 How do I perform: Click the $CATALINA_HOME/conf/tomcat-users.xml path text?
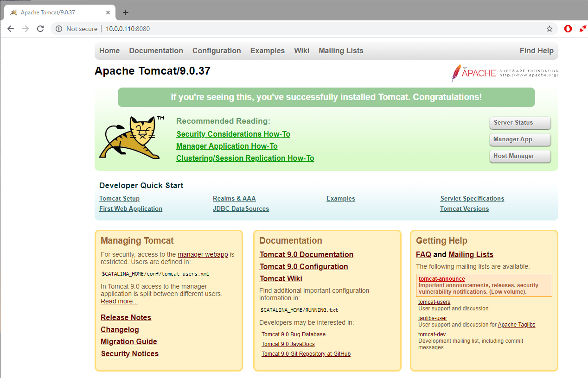click(x=155, y=274)
